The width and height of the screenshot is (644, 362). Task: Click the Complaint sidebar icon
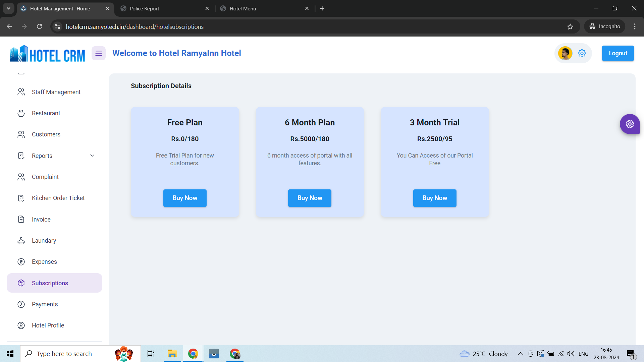[x=21, y=177]
